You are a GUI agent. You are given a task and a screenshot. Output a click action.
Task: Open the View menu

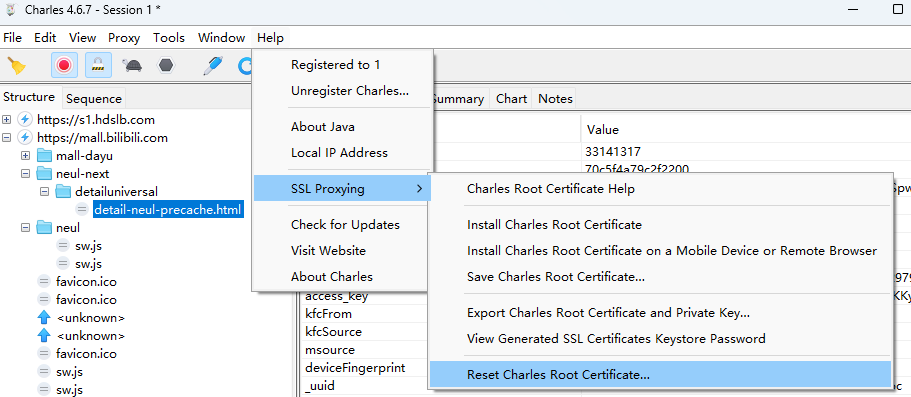click(82, 38)
